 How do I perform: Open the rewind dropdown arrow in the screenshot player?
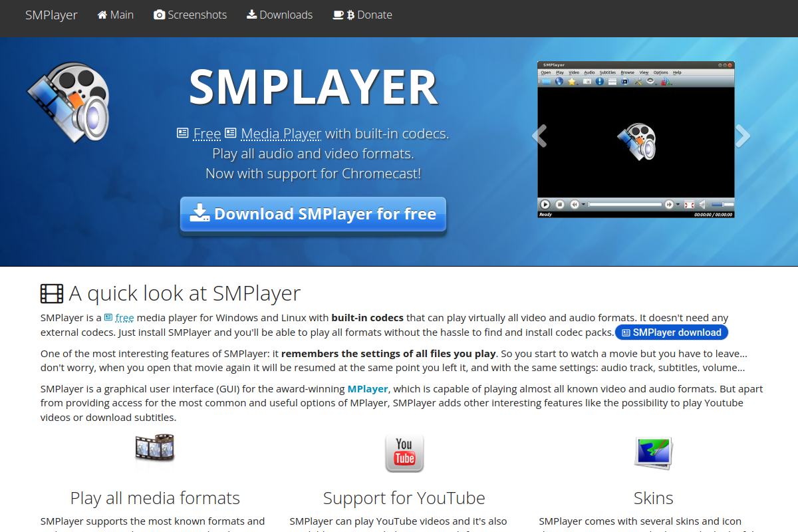tap(583, 204)
